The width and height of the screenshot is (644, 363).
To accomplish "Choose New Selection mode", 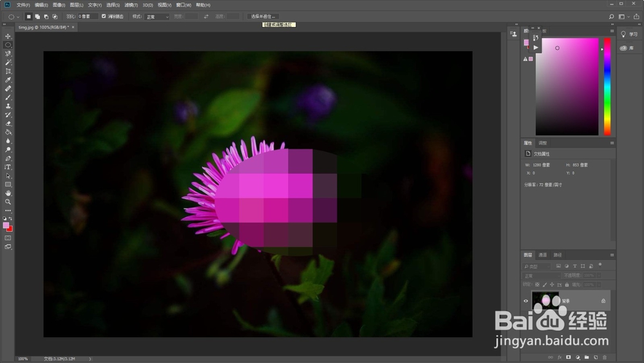I will coord(28,17).
